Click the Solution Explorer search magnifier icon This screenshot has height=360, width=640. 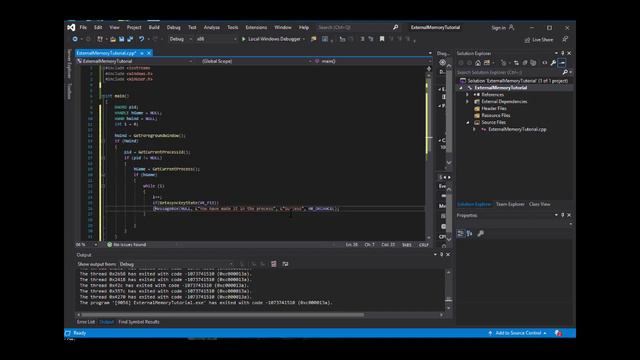pos(565,72)
